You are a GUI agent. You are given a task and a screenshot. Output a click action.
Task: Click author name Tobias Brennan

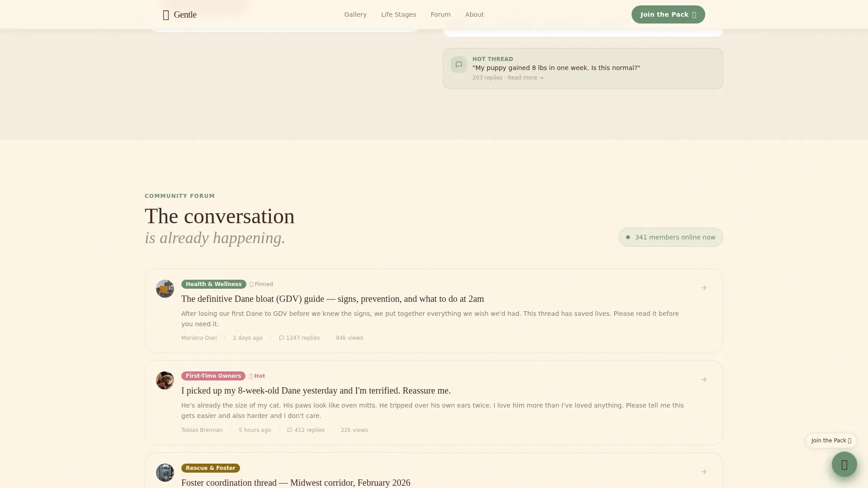click(x=202, y=430)
